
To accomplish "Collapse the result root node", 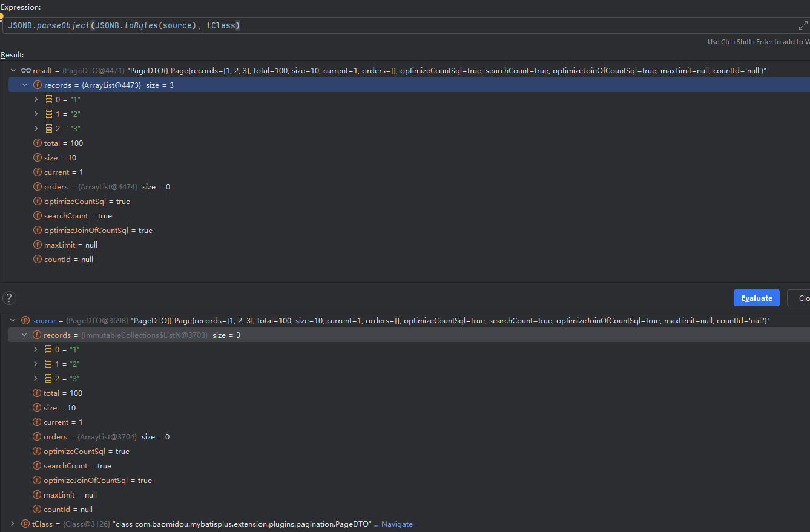I will (13, 71).
